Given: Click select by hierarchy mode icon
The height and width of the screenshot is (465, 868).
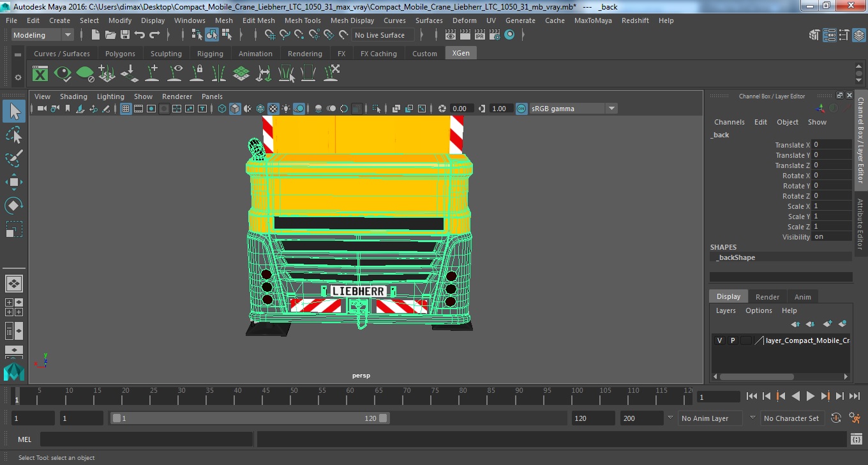Looking at the screenshot, I should [x=197, y=35].
